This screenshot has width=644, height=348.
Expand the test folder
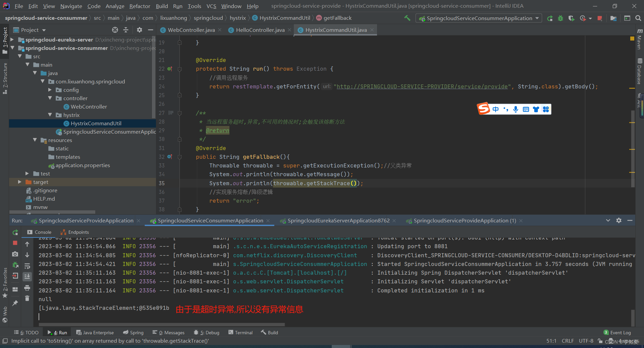pos(27,173)
